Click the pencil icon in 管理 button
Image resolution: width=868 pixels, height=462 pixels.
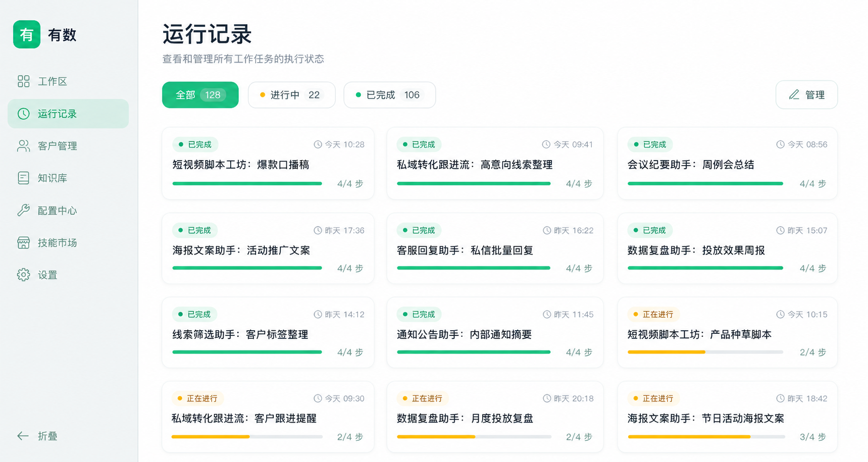coord(794,94)
